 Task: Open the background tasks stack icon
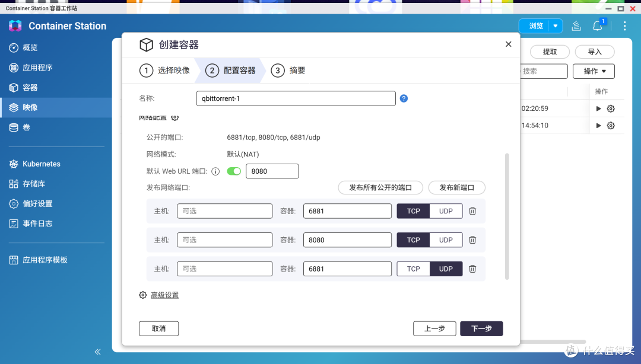coord(576,26)
